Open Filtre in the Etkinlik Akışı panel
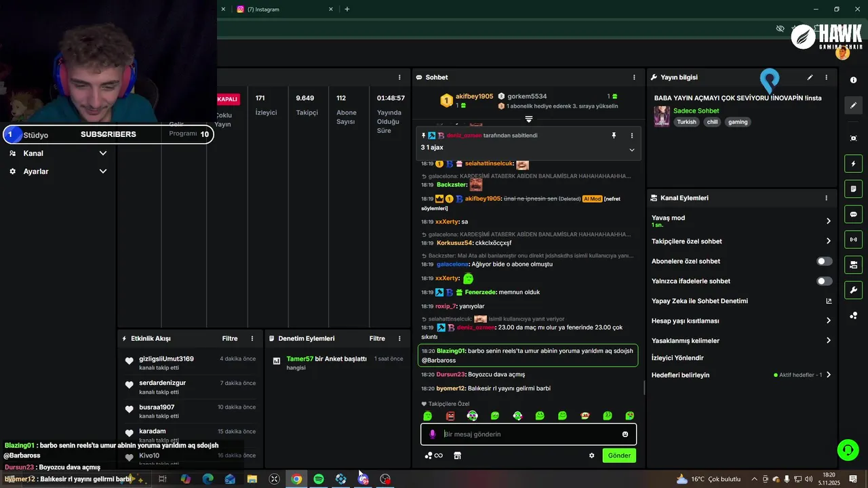 (x=230, y=338)
